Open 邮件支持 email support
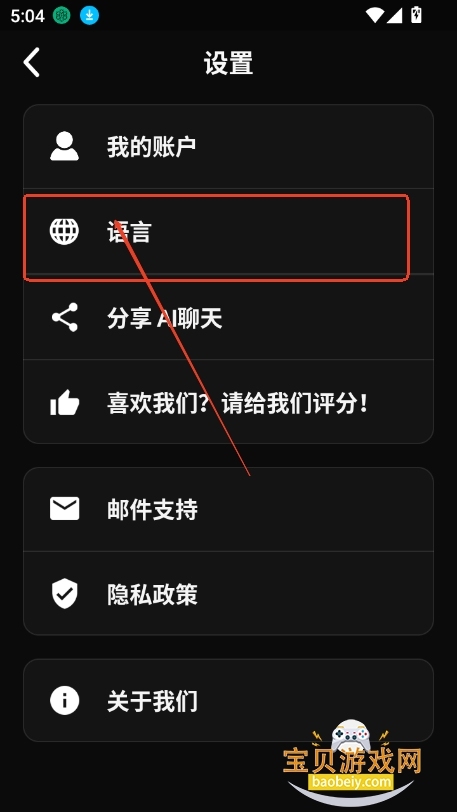 (x=228, y=510)
